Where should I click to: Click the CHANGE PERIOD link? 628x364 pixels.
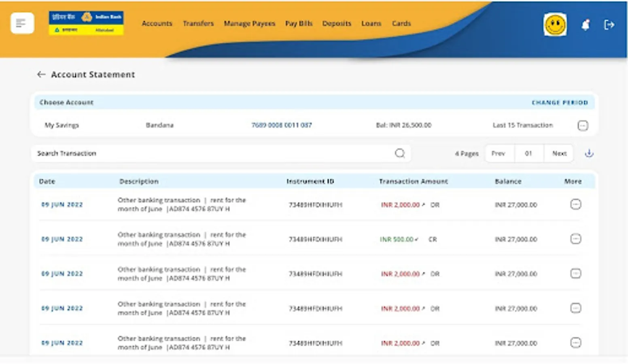[560, 102]
